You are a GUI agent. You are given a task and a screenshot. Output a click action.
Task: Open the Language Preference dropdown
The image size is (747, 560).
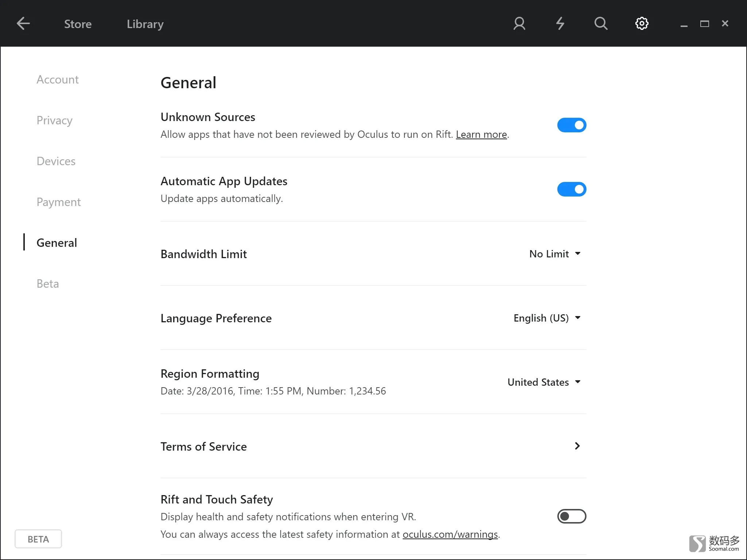[547, 318]
